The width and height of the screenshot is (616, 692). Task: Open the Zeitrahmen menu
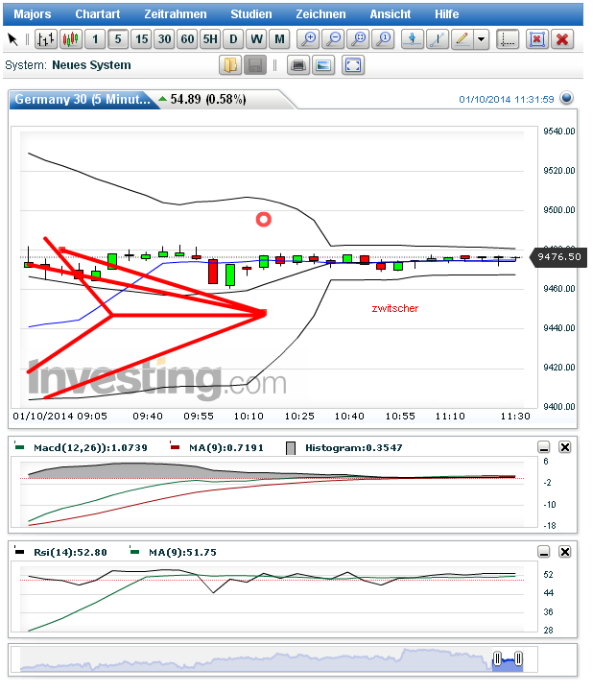(x=176, y=14)
